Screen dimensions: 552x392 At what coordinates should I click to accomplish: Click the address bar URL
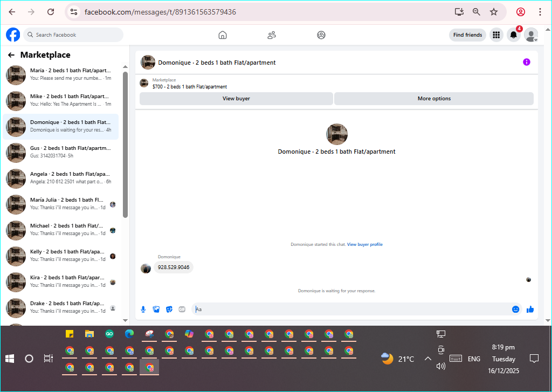point(160,12)
